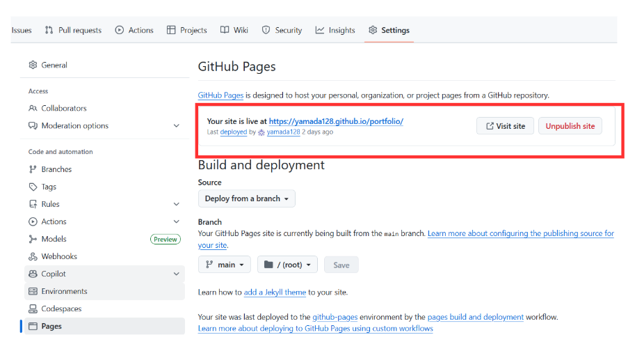
Task: Click the folder icon in the root selector
Action: coord(268,265)
